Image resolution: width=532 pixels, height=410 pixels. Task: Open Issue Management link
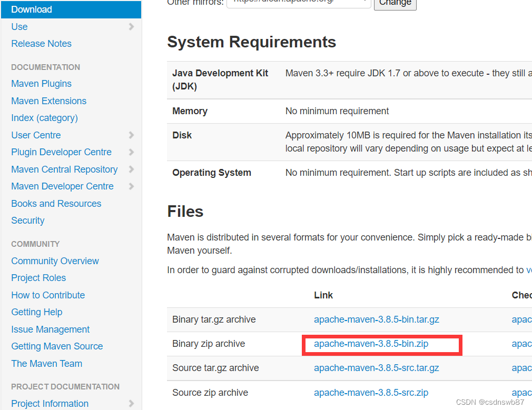50,329
